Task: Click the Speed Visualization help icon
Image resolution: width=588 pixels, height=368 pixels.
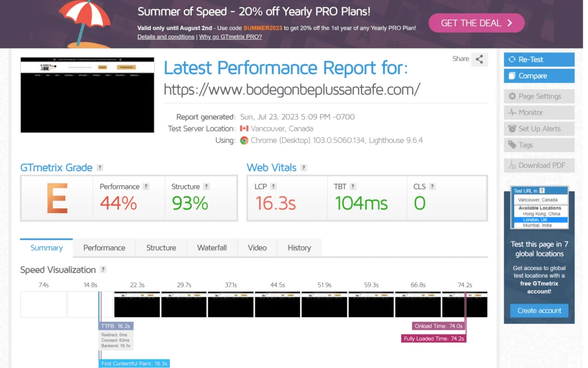Action: 103,270
